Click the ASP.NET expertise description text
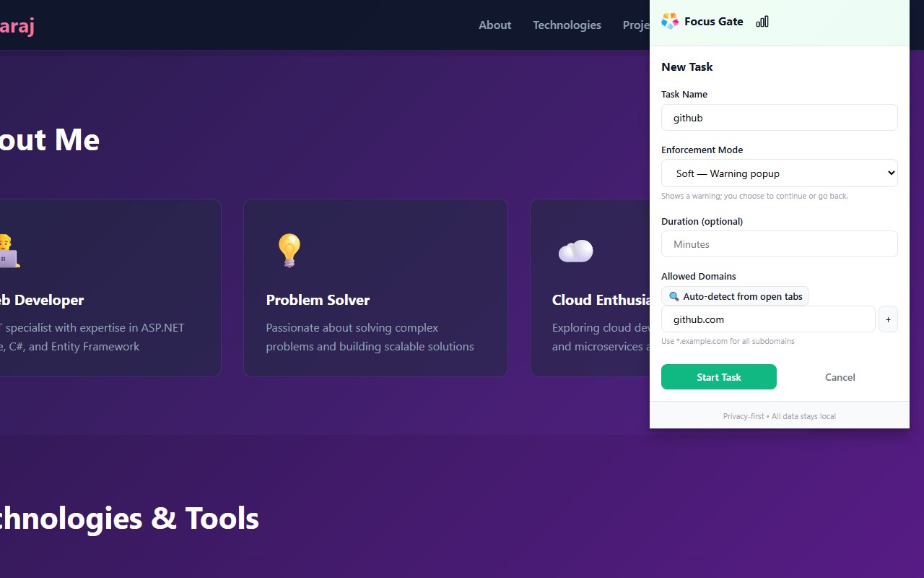This screenshot has width=924, height=578. point(92,337)
